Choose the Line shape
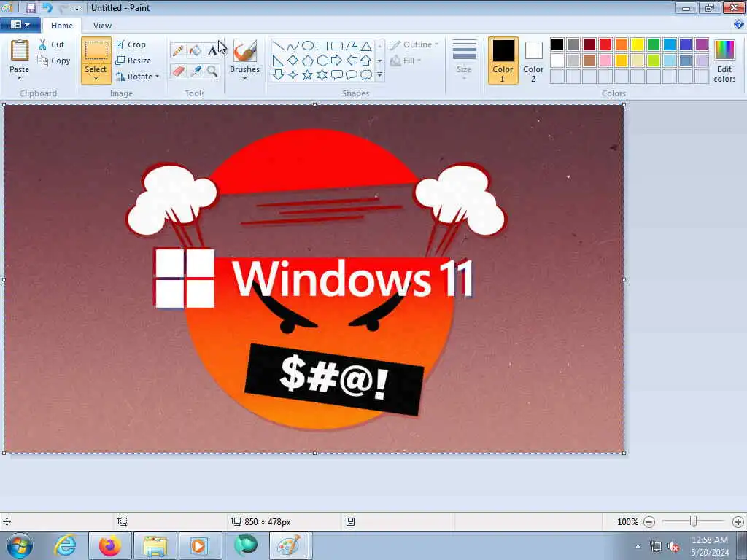 click(x=279, y=46)
